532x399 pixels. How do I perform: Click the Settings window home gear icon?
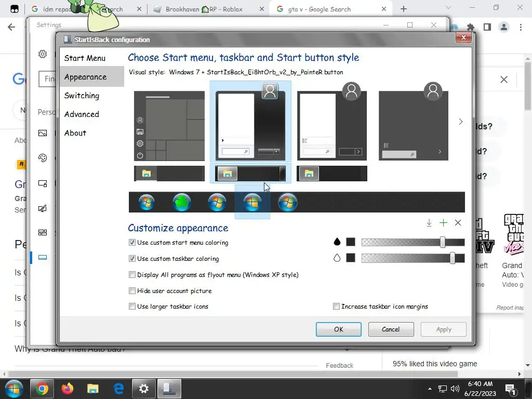coord(43,54)
